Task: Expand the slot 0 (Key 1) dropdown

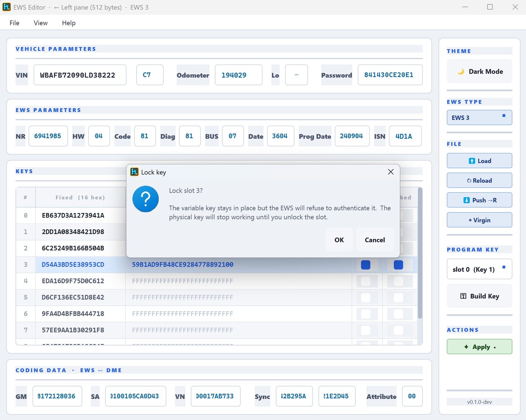Action: click(479, 269)
